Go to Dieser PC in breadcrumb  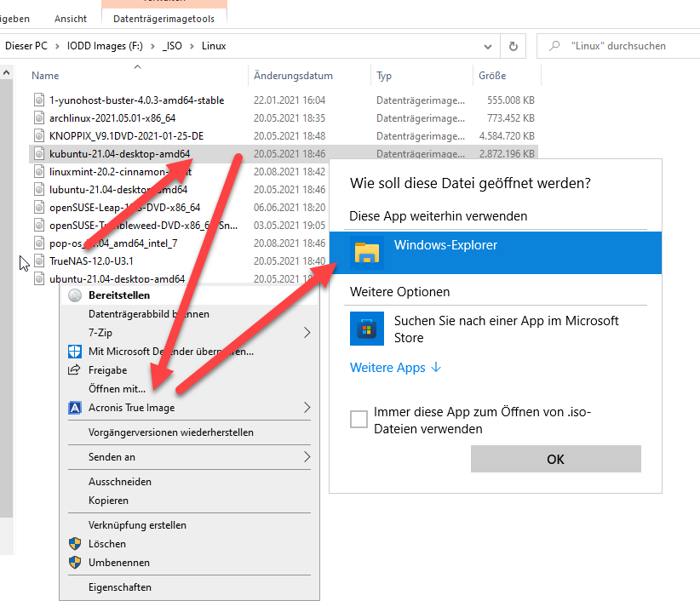click(x=26, y=46)
